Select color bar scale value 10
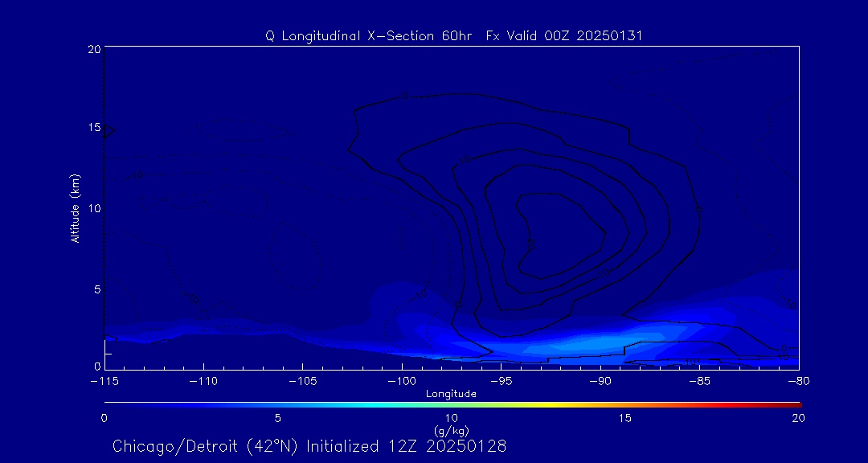This screenshot has width=868, height=463. click(x=452, y=418)
